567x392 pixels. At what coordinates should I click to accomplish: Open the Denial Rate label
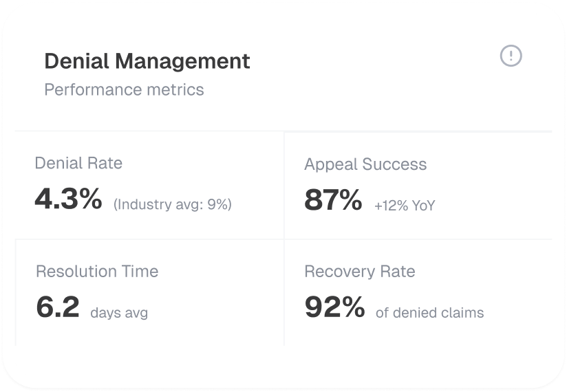[x=78, y=163]
